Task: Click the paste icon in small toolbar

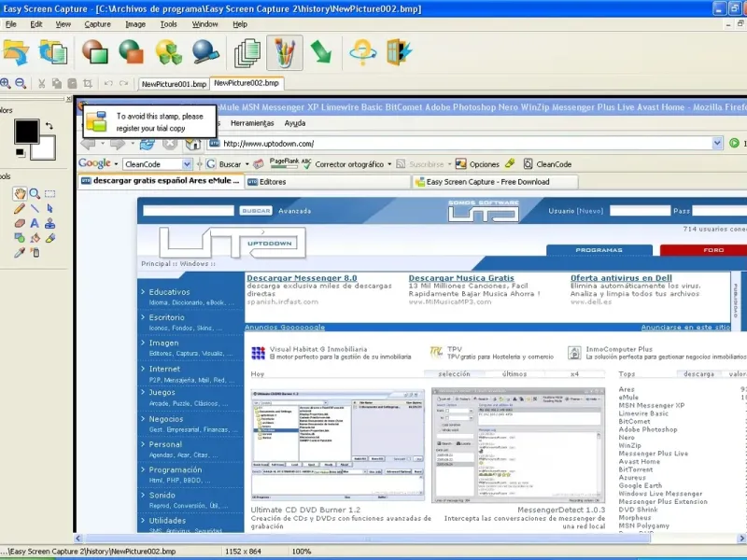Action: pyautogui.click(x=72, y=84)
